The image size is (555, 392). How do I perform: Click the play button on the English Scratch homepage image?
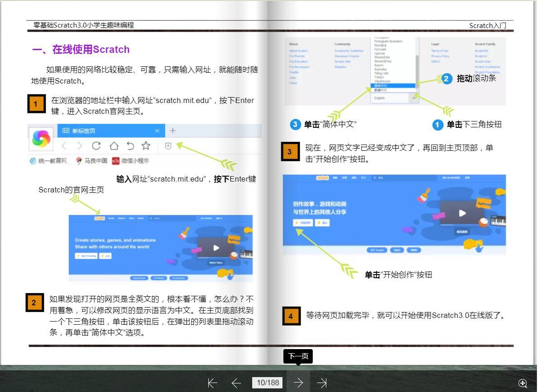pos(216,247)
